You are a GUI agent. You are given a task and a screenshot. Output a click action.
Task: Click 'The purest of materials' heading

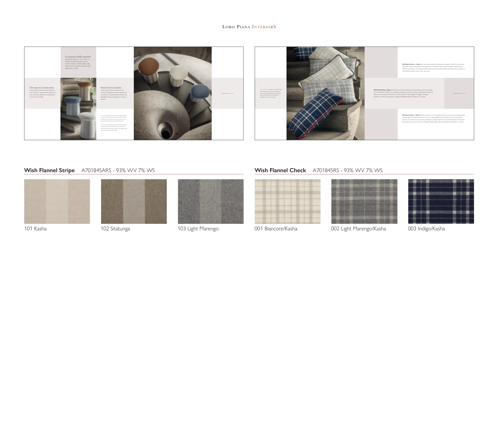coord(42,88)
